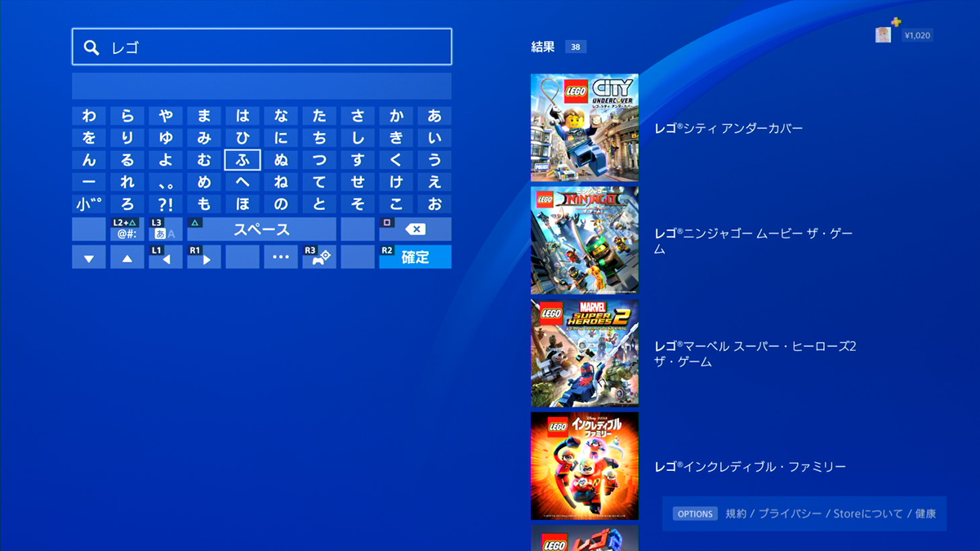The width and height of the screenshot is (980, 551).
Task: Tap the ひ key
Action: (243, 138)
